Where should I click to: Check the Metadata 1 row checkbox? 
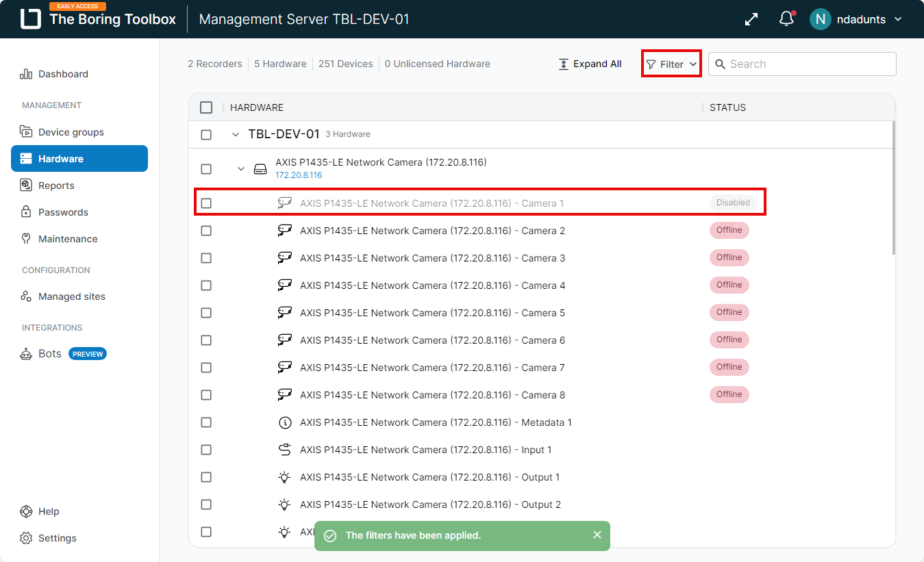(x=206, y=422)
